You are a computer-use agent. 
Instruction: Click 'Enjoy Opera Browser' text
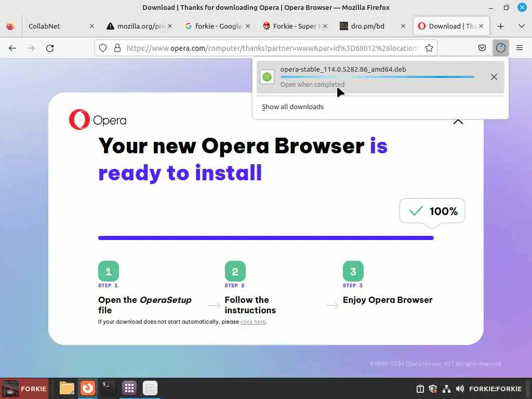pos(388,300)
